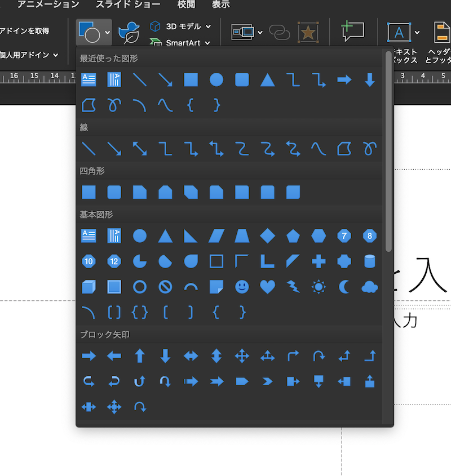The height and width of the screenshot is (476, 451).
Task: Pick the smiley face shape
Action: (242, 287)
